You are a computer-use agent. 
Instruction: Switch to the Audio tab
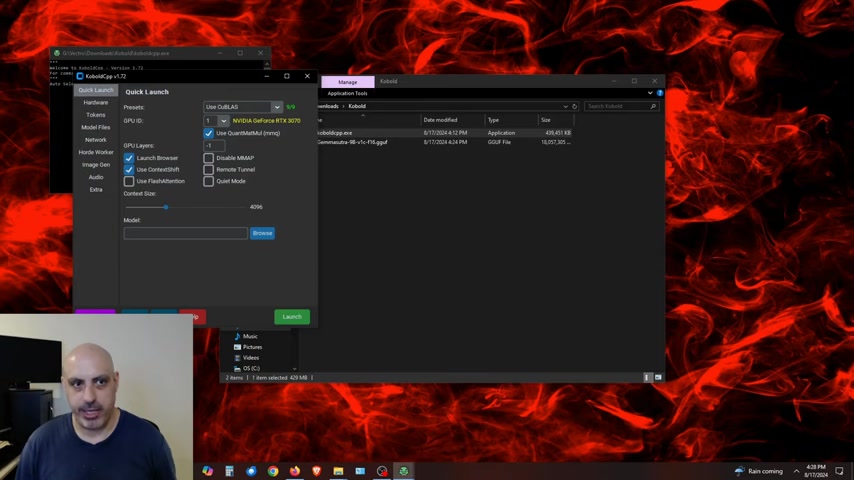click(96, 177)
